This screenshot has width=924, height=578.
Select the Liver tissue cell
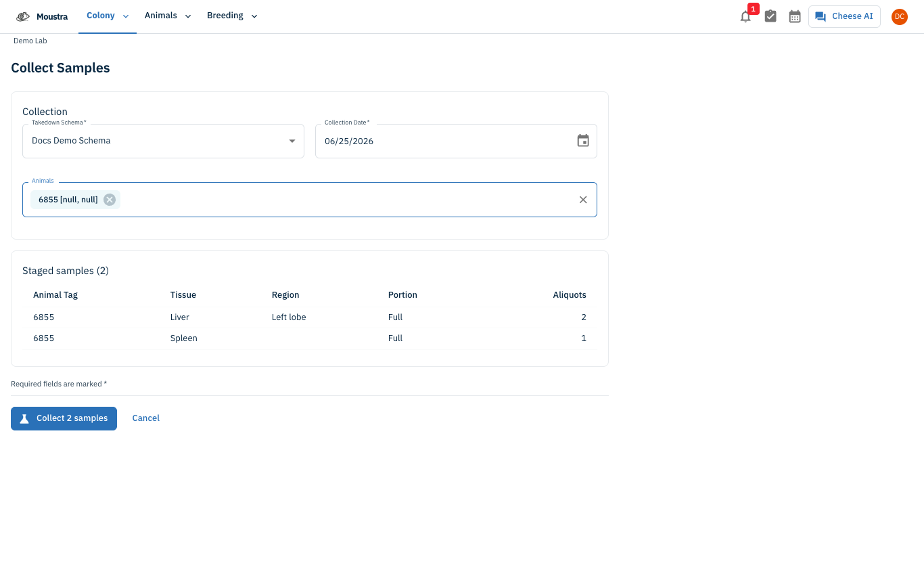pos(180,317)
